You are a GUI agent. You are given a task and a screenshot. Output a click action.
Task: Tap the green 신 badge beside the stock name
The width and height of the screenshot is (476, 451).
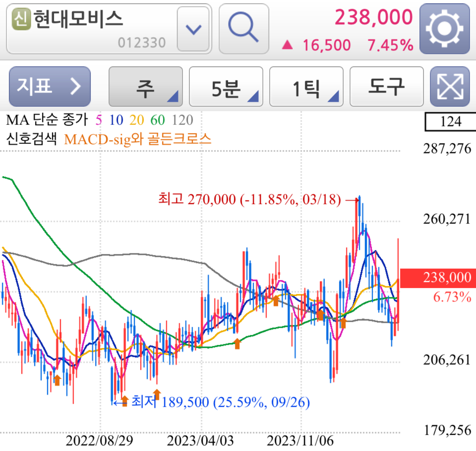(21, 19)
